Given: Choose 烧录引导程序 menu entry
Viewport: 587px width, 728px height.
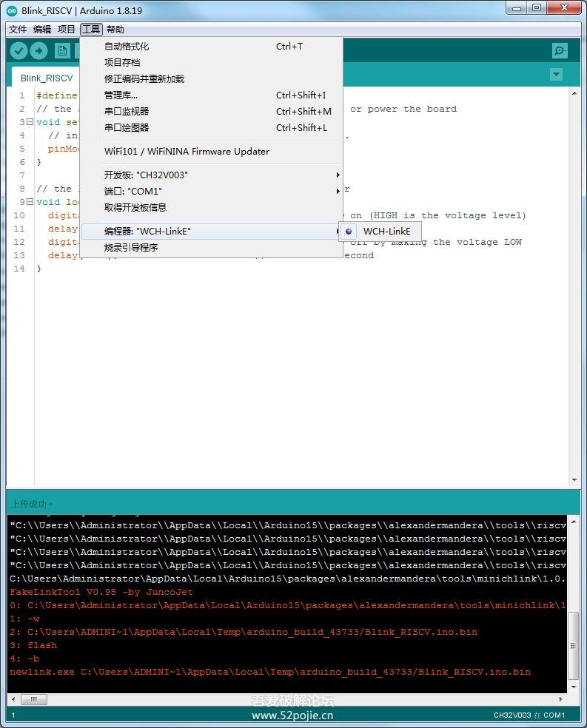Looking at the screenshot, I should [212, 247].
